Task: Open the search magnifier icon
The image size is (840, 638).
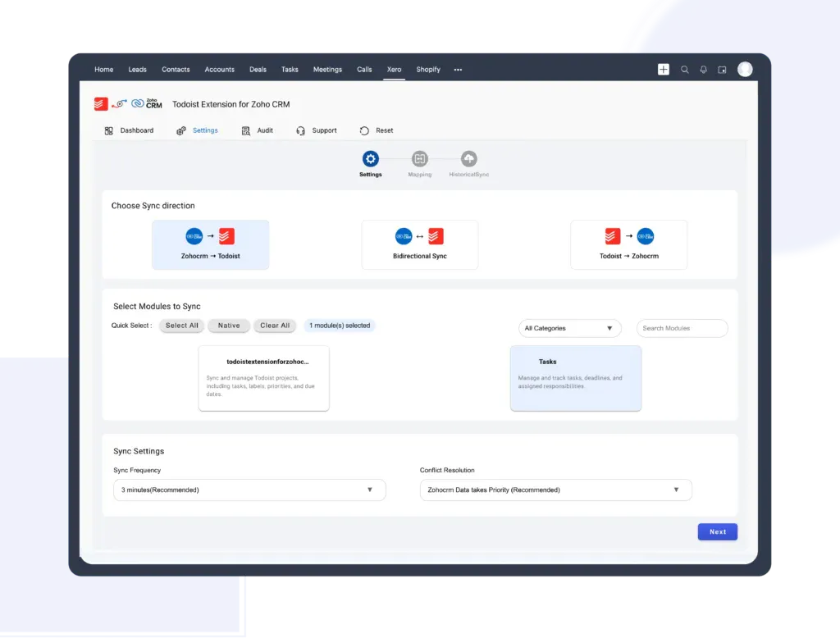Action: [x=685, y=70]
